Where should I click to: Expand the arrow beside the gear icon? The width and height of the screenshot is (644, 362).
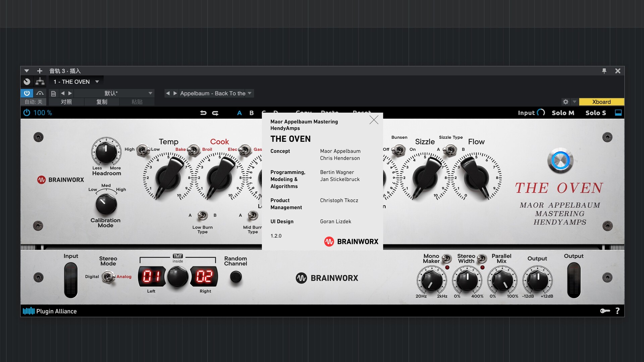click(x=574, y=102)
